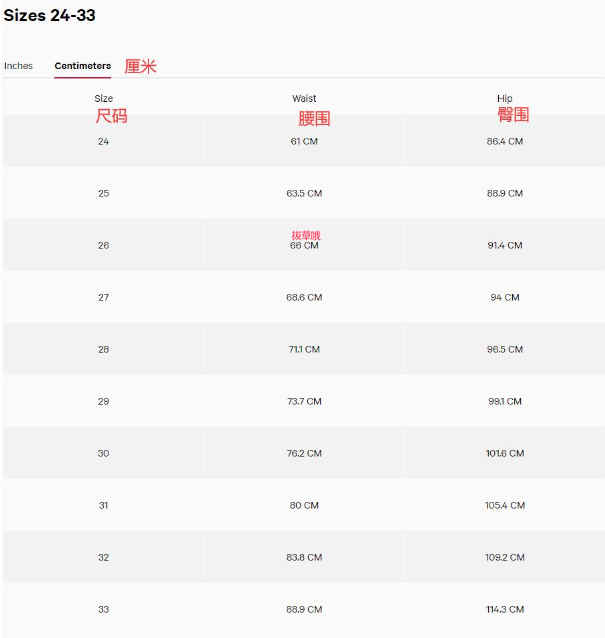Screen dimensions: 605x638
Task: Click the 63.5 CM waist measurement
Action: click(304, 194)
